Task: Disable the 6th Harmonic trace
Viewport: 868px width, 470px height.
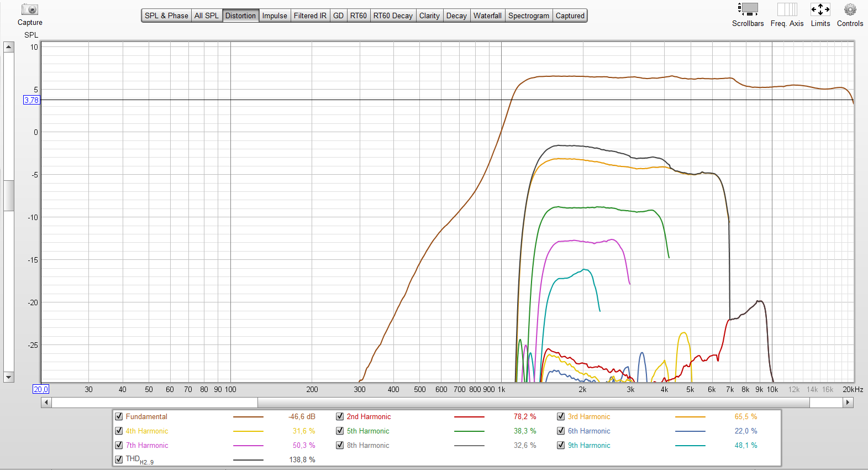Action: click(561, 431)
